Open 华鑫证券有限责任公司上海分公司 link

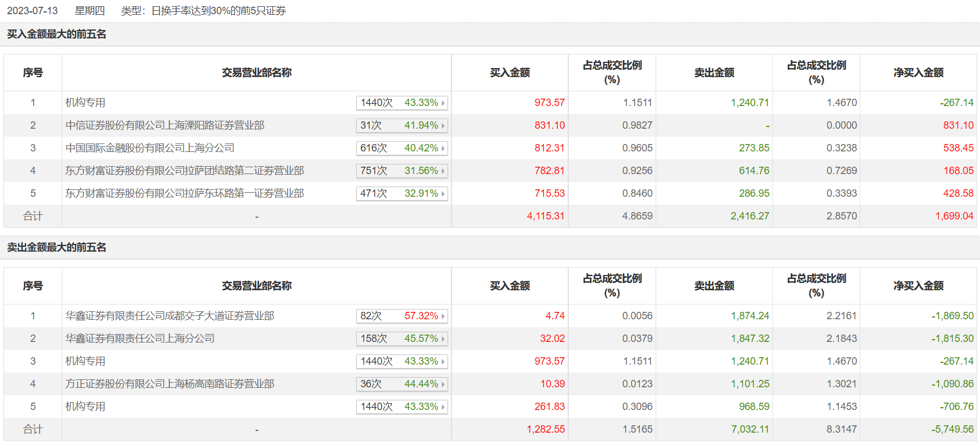coord(140,339)
